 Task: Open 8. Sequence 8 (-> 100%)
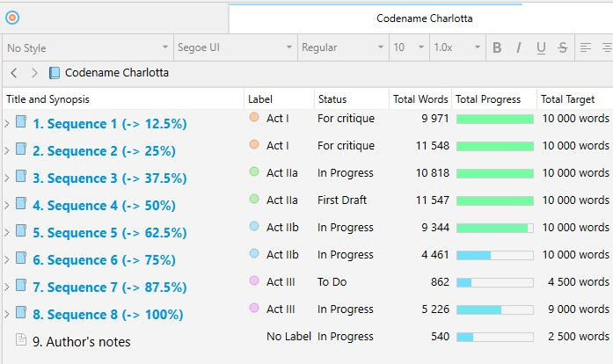[x=108, y=315]
